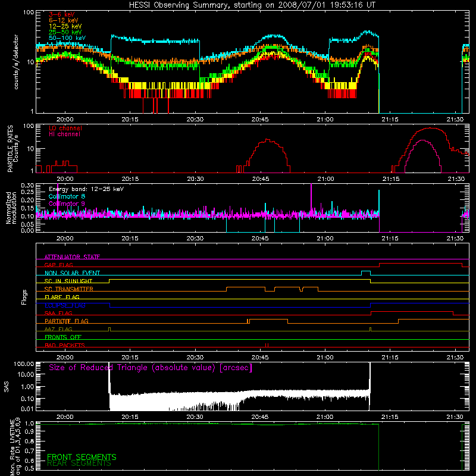Image resolution: width=476 pixels, height=476 pixels.
Task: Click the REAR SEGMENTS legend label
Action: pyautogui.click(x=79, y=464)
